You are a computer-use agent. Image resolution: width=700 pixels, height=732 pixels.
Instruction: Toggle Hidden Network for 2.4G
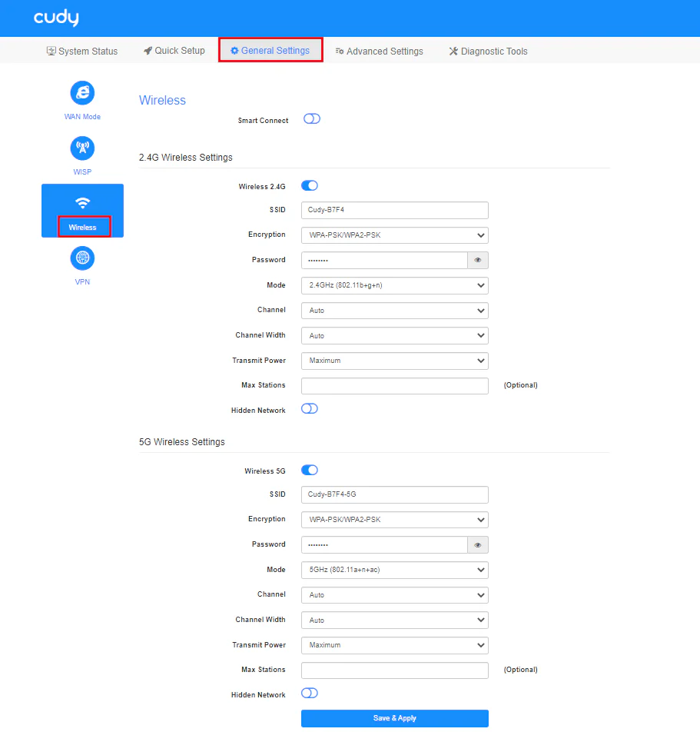[310, 409]
